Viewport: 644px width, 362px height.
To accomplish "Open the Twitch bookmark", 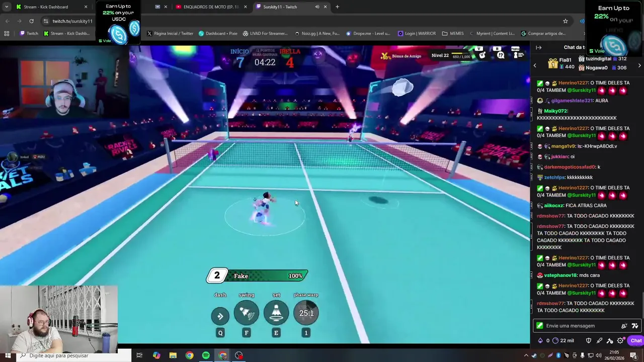I will (x=29, y=34).
